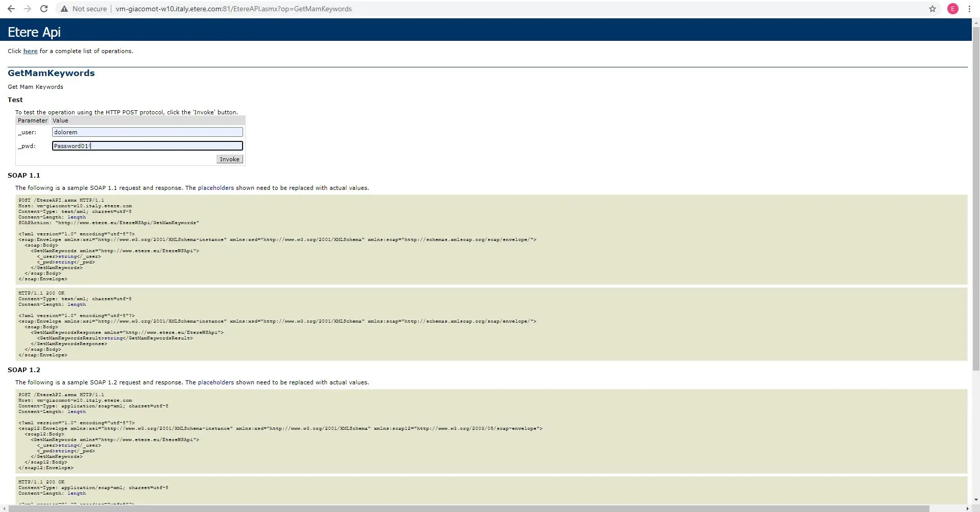Click the browser forward arrow
Viewport: 980px width, 512px height.
coord(28,9)
